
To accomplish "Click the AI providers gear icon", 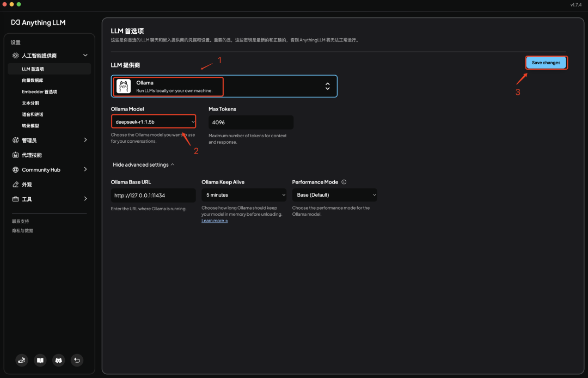I will point(15,56).
